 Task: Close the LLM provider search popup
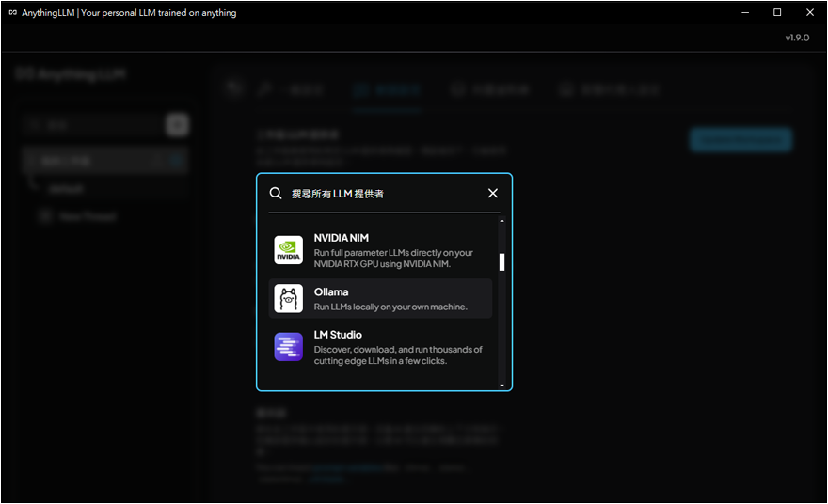(493, 193)
